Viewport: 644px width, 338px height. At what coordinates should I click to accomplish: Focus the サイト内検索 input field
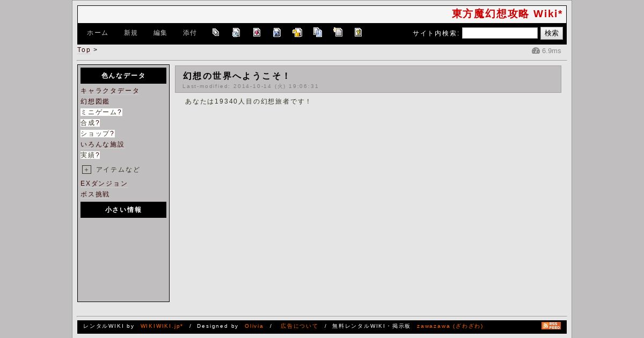pyautogui.click(x=500, y=33)
